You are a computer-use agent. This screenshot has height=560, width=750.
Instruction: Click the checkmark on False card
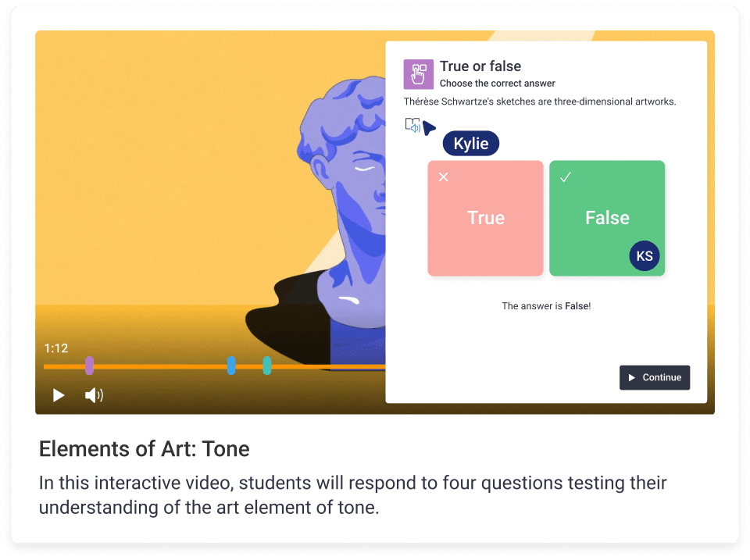click(566, 177)
